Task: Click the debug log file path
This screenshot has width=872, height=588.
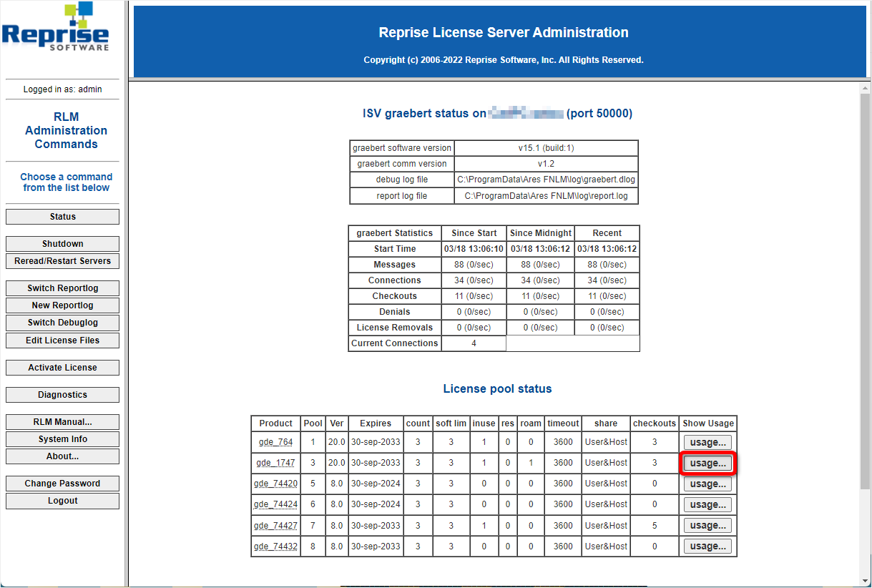Action: pyautogui.click(x=546, y=180)
